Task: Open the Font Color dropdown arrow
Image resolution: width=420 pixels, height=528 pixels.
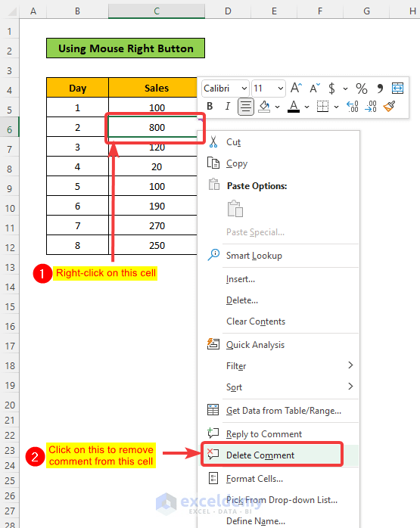Action: click(x=306, y=107)
